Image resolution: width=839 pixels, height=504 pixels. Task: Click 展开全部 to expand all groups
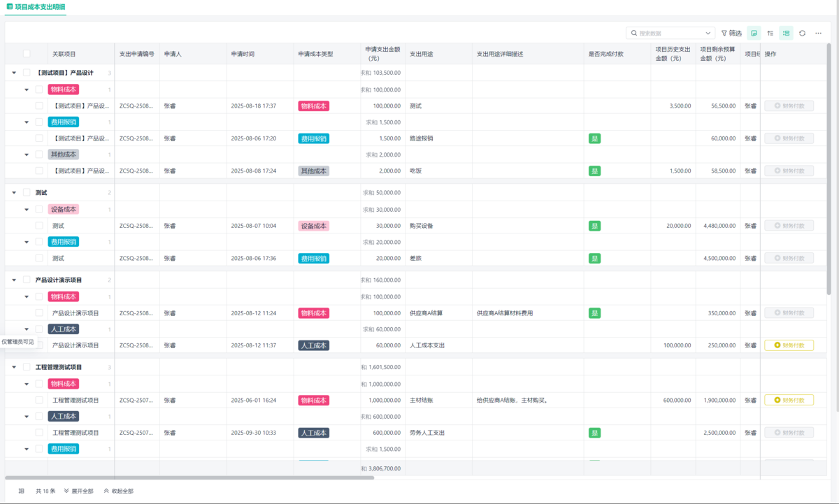(x=78, y=491)
